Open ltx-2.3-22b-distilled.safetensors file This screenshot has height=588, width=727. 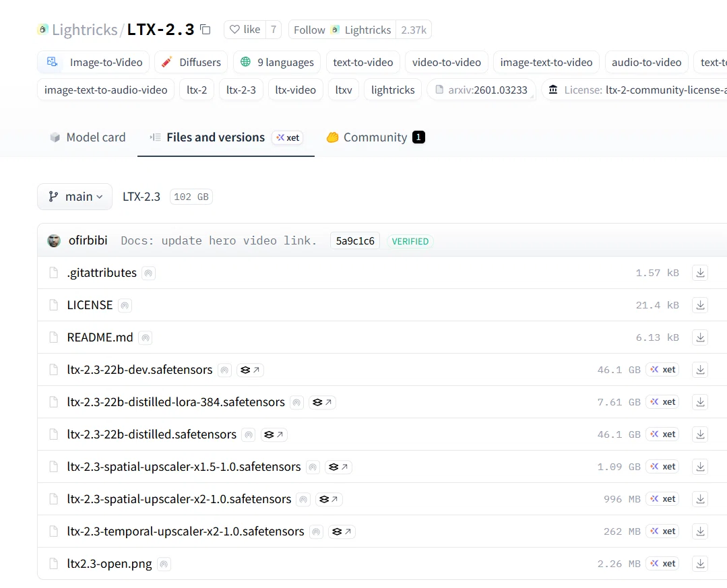pos(152,434)
